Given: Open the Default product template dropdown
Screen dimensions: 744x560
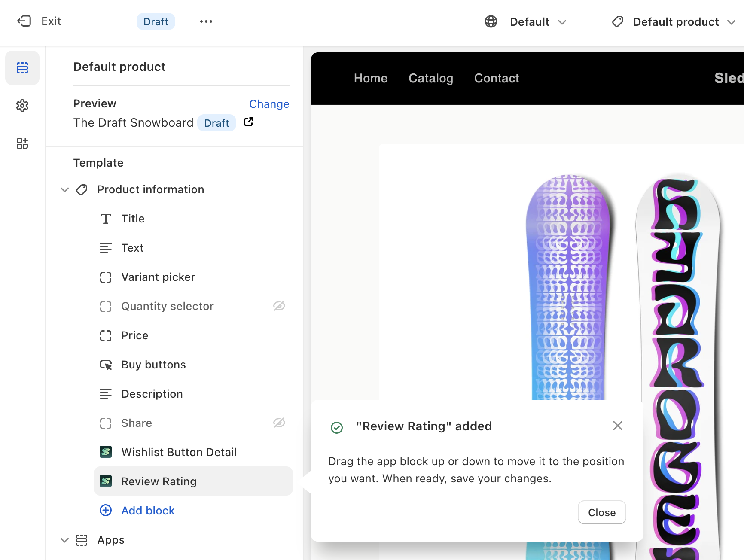Looking at the screenshot, I should [x=674, y=22].
